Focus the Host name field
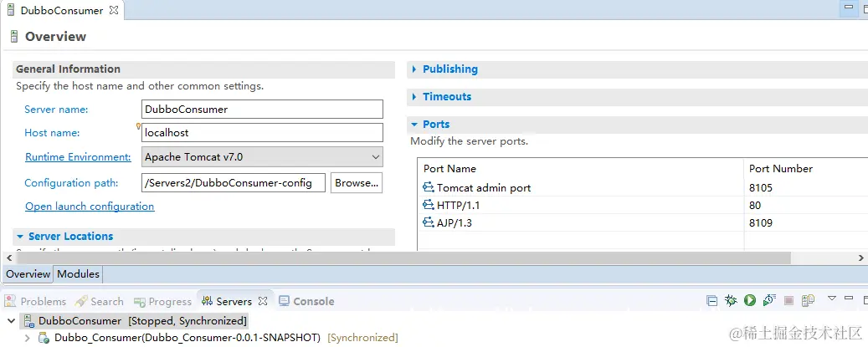The height and width of the screenshot is (347, 868). 262,133
